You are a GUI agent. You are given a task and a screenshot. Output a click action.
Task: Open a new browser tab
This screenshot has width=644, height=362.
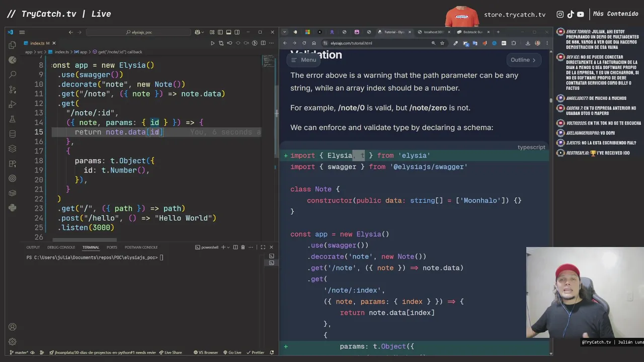point(498,32)
